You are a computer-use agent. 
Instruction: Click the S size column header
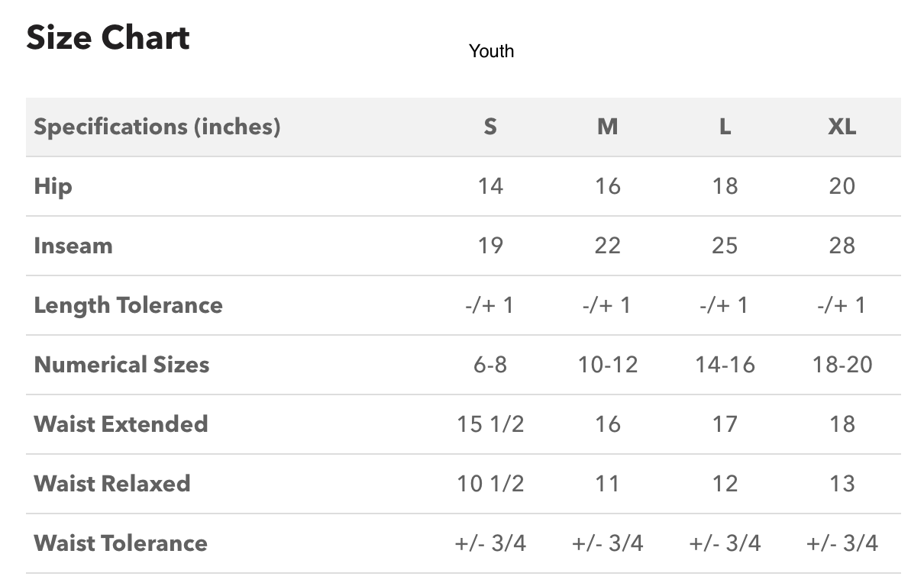[x=490, y=127]
